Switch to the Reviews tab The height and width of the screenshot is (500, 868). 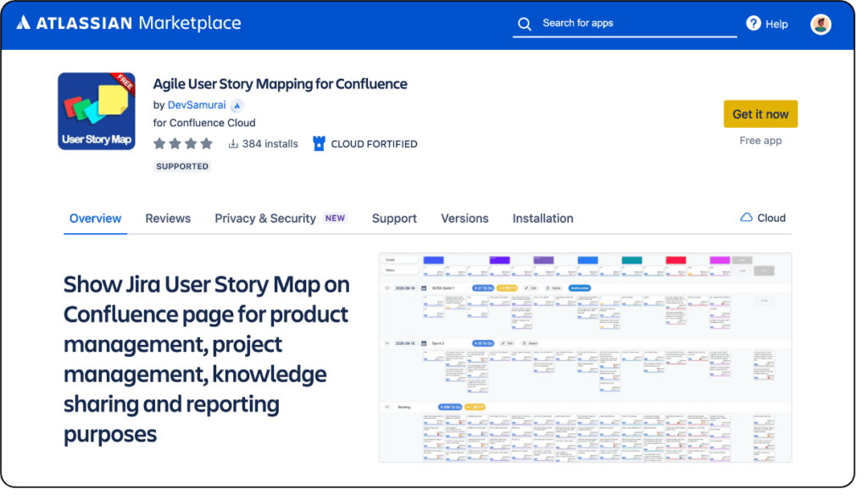[x=167, y=218]
